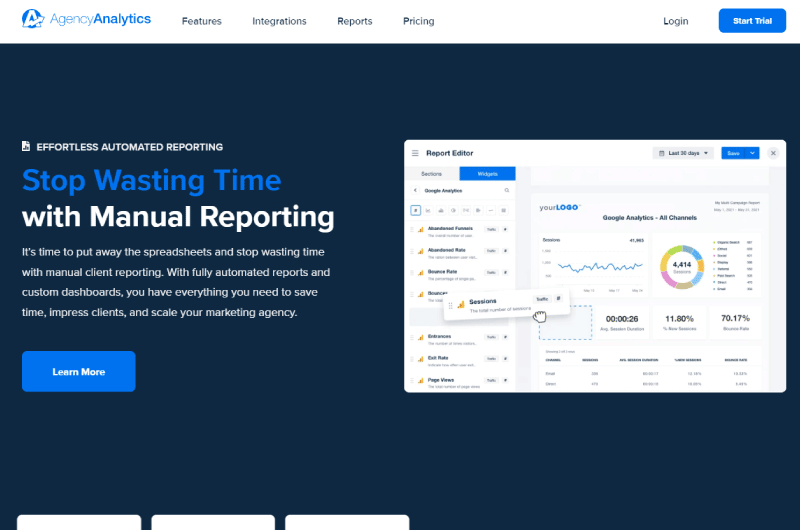This screenshot has height=530, width=800.
Task: Click the back arrow beside Google Analytics
Action: [415, 190]
